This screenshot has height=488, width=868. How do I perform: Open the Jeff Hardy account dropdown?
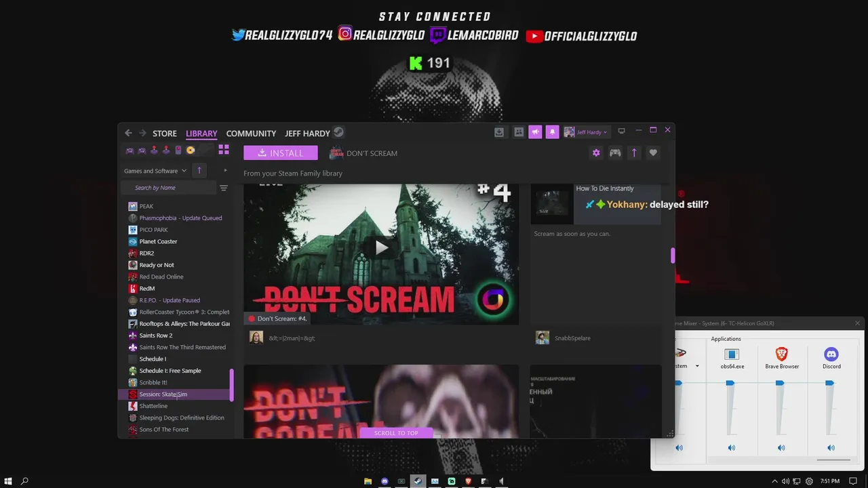pyautogui.click(x=587, y=132)
